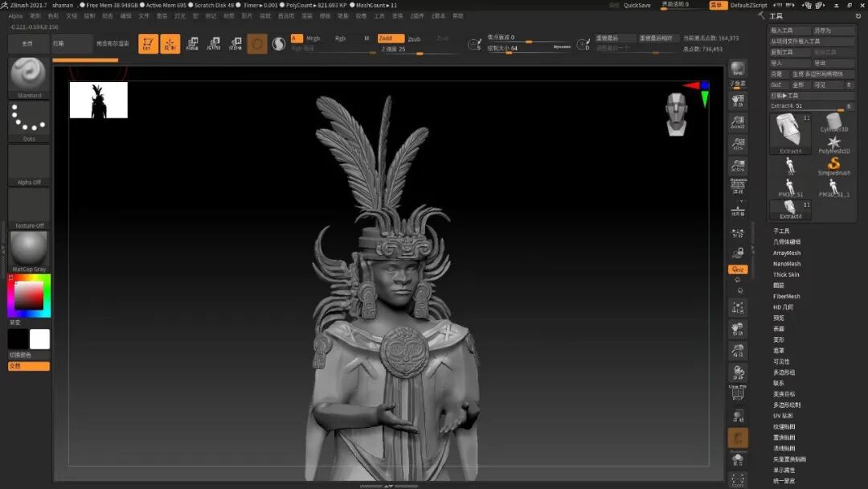Expand the NanoMesh section
The image size is (868, 489).
[x=787, y=264]
